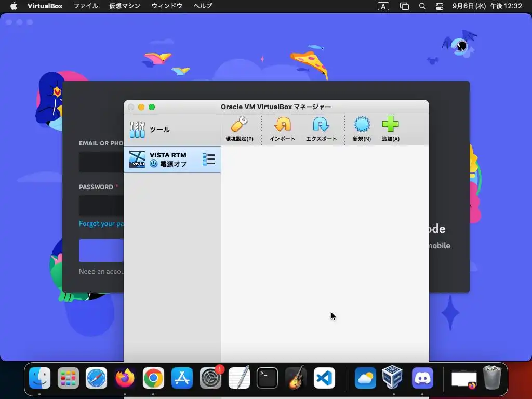Open the Trash in the Dock

pyautogui.click(x=492, y=377)
